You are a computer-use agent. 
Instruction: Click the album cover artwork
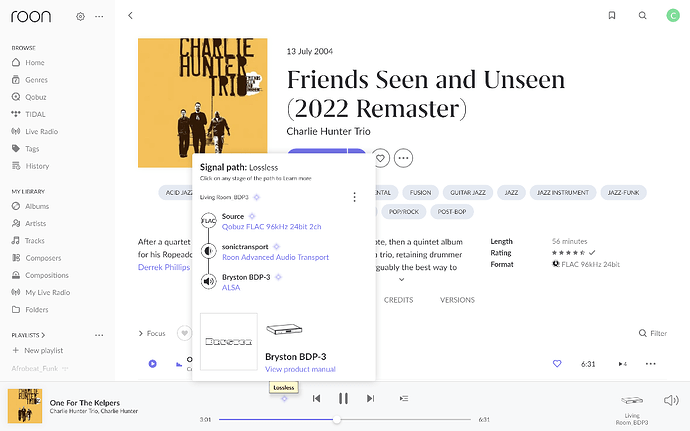coord(202,103)
